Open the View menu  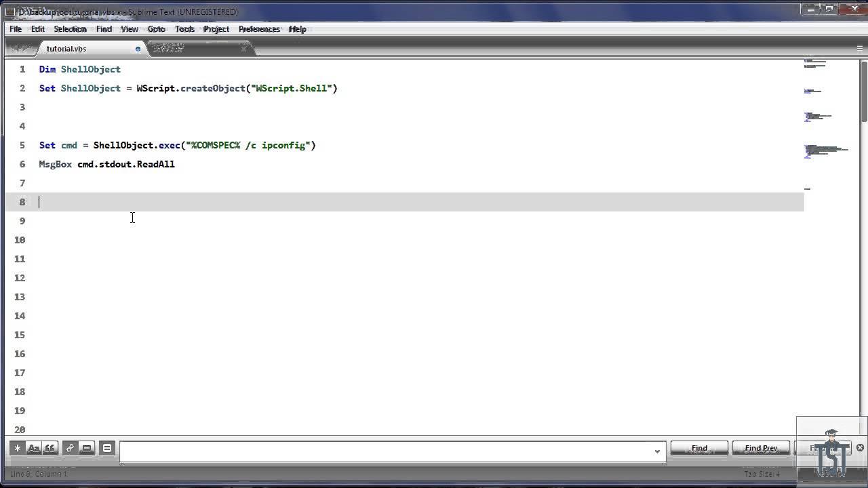click(129, 29)
